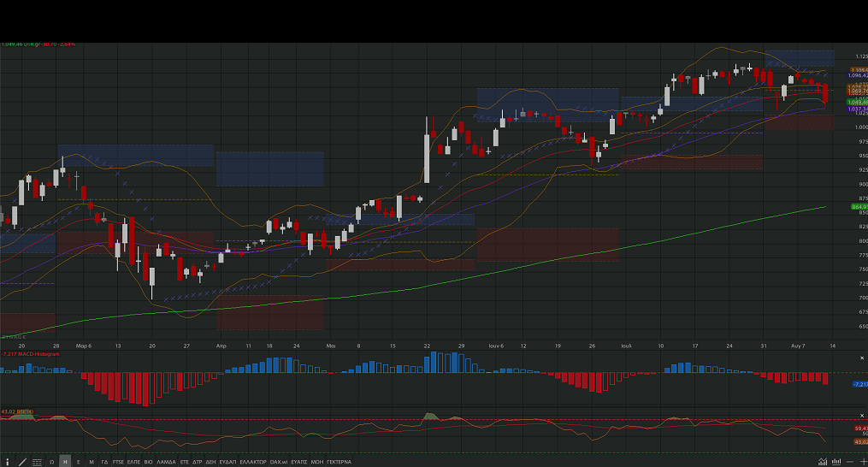Screen dimensions: 868x467
Task: Load the ΔΕΗ symbol shortcut
Action: click(x=210, y=462)
